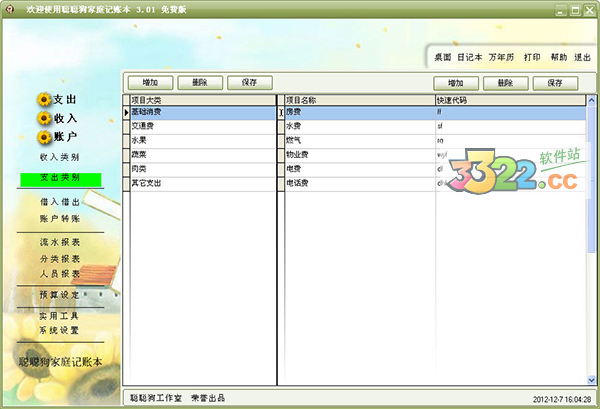Click the sunflower icon beside 账户
The image size is (600, 409).
pyautogui.click(x=44, y=137)
